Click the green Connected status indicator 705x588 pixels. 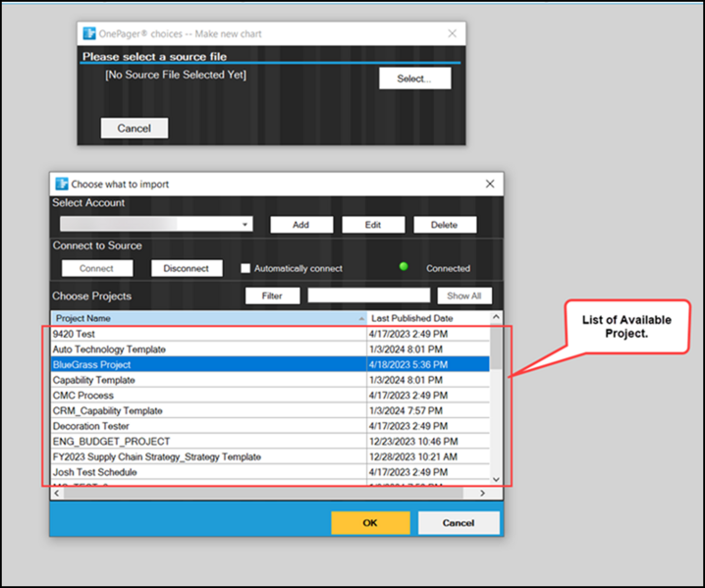[x=404, y=267]
